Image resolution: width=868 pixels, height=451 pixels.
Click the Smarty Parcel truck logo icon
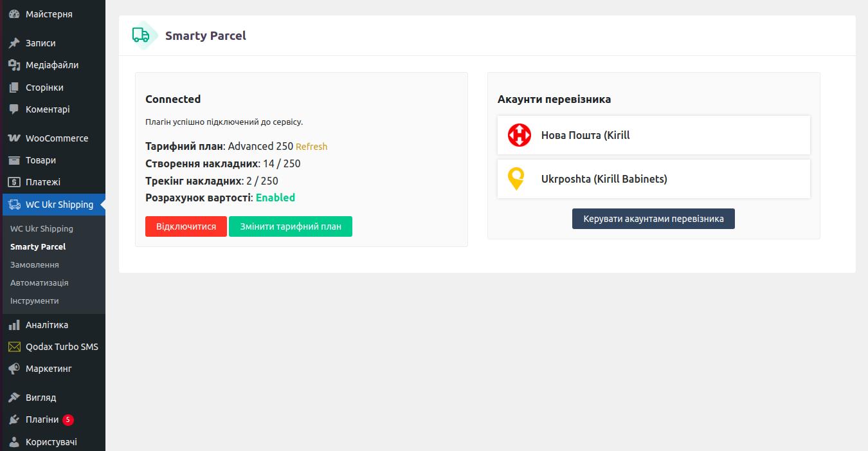tap(142, 35)
